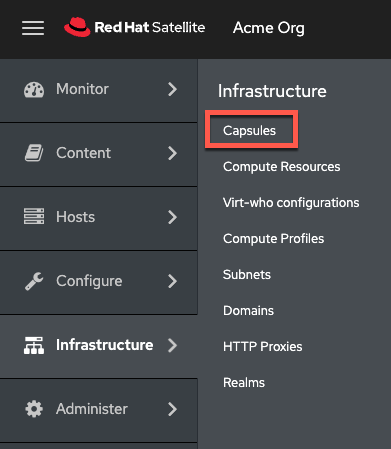Viewport: 391px width, 449px height.
Task: Open Virt-who configurations
Action: [291, 203]
